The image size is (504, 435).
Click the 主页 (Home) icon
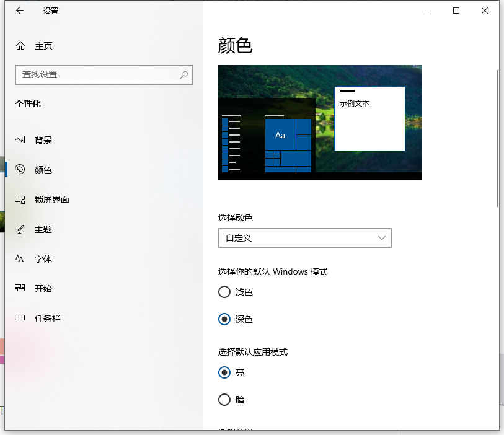pyautogui.click(x=19, y=46)
